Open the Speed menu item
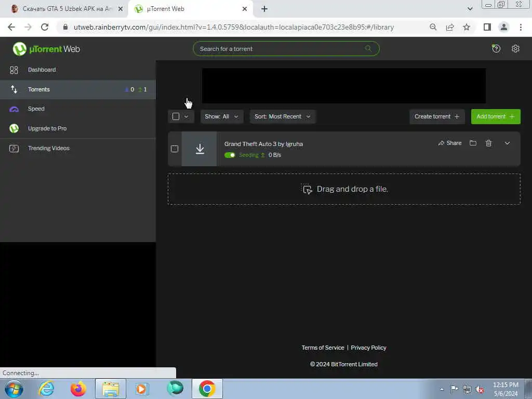The height and width of the screenshot is (399, 532). [x=78, y=109]
